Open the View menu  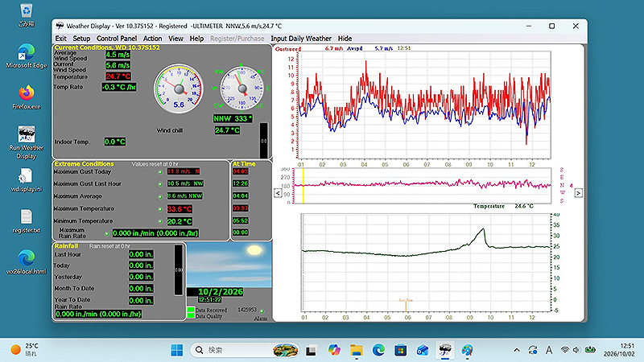click(x=175, y=38)
